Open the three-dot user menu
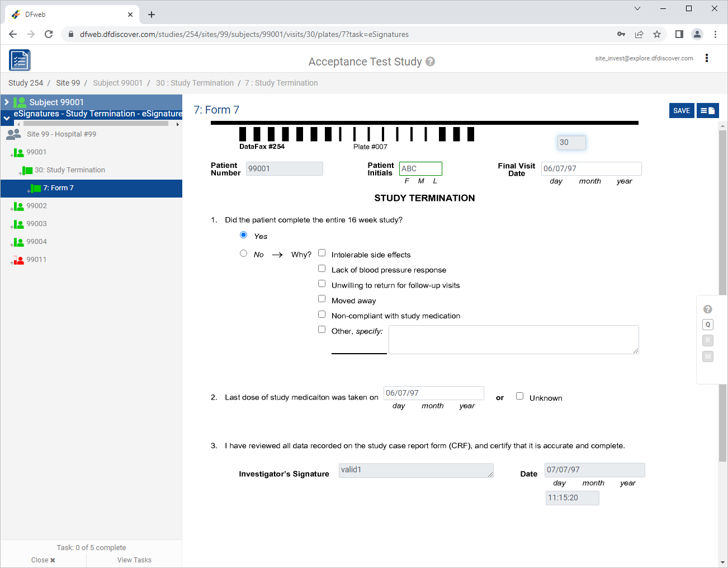Viewport: 728px width, 568px height. click(707, 58)
